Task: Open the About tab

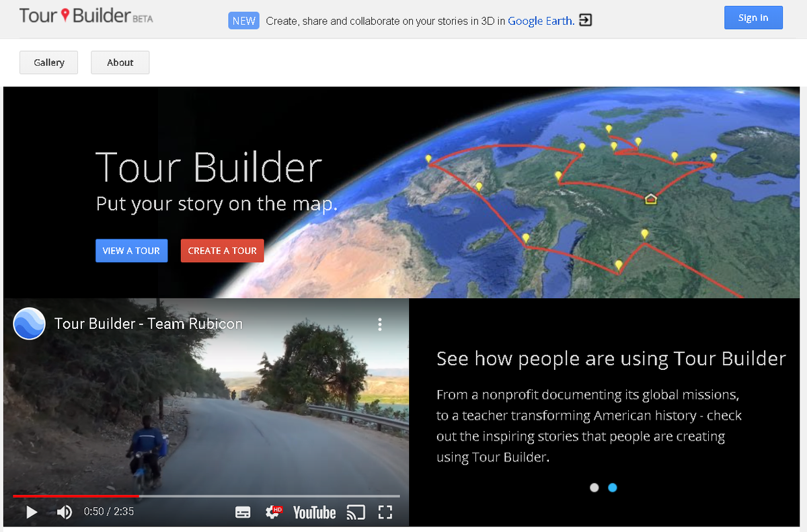Action: coord(120,63)
